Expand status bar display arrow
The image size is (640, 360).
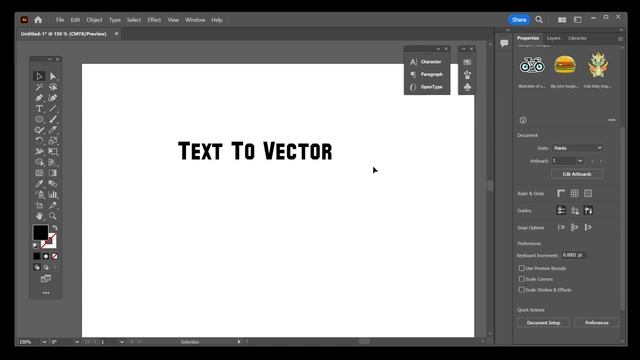[x=239, y=342]
